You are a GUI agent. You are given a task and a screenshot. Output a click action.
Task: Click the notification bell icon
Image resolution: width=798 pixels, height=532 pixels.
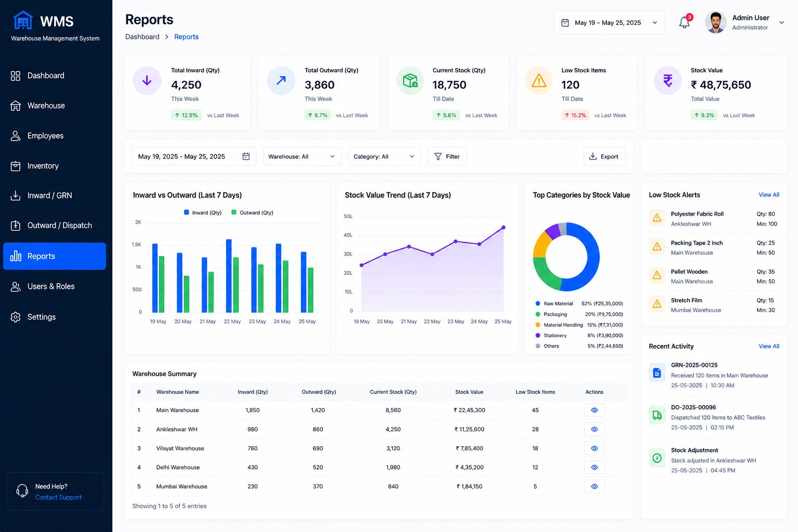coord(684,22)
